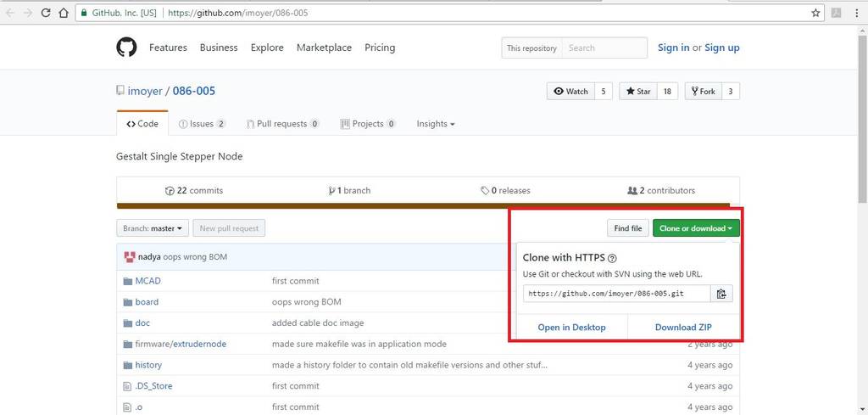The height and width of the screenshot is (415, 868).
Task: Click the green padlock site info
Action: coord(83,13)
